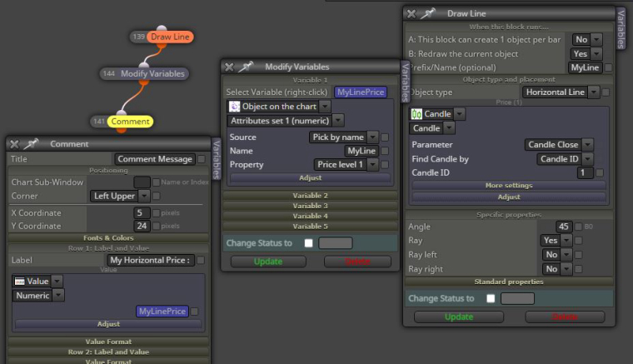Open Property Price level 1 dropdown
The image size is (633, 364).
point(346,165)
